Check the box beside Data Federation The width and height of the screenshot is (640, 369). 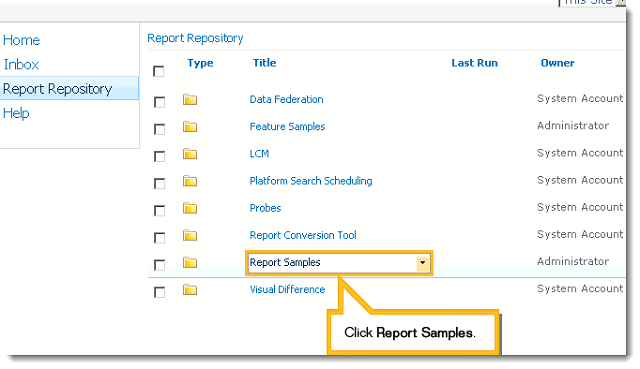point(160,102)
